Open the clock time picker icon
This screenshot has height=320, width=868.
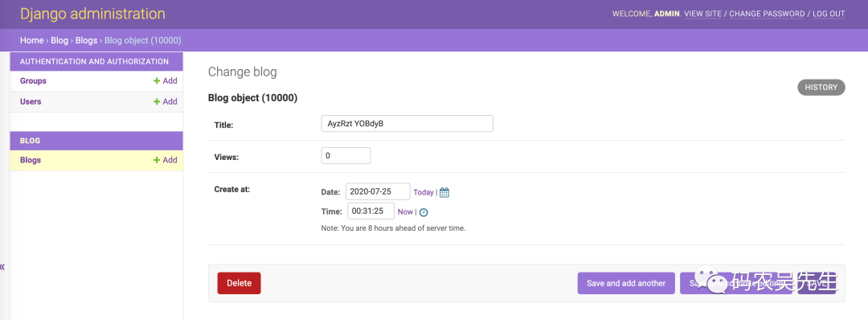424,212
